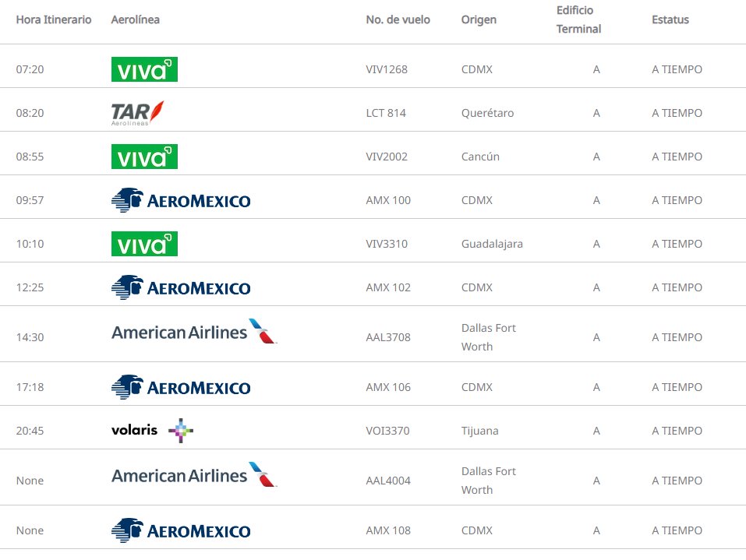Sort by Hora Itinerario column header
Image resolution: width=746 pixels, height=560 pixels.
pos(54,19)
